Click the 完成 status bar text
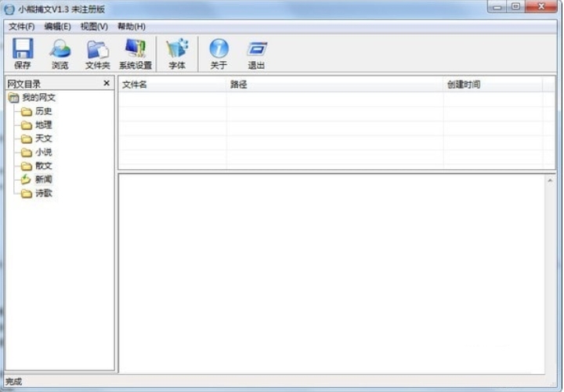Screen dimensions: 564x392 pos(13,382)
